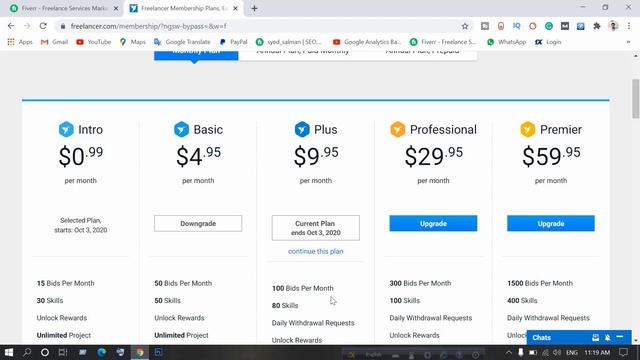Open the Gmail bookmark
Viewport: 640px width, 360px height.
click(54, 42)
